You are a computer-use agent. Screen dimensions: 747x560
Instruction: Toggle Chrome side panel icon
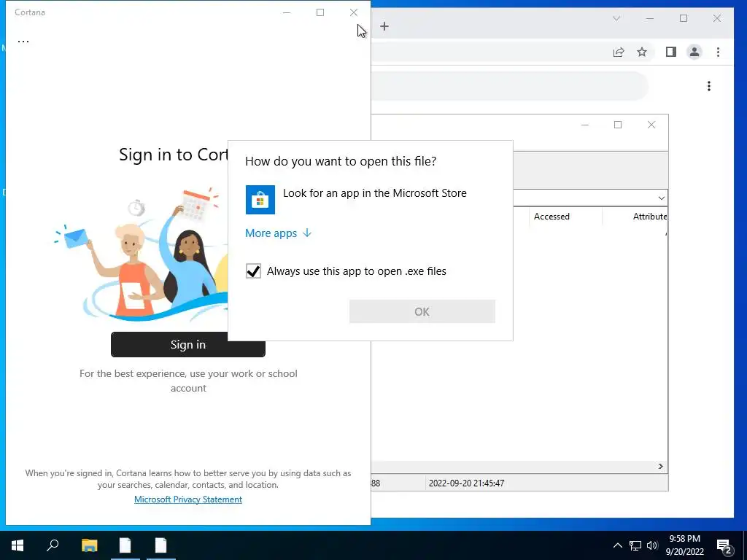671,52
